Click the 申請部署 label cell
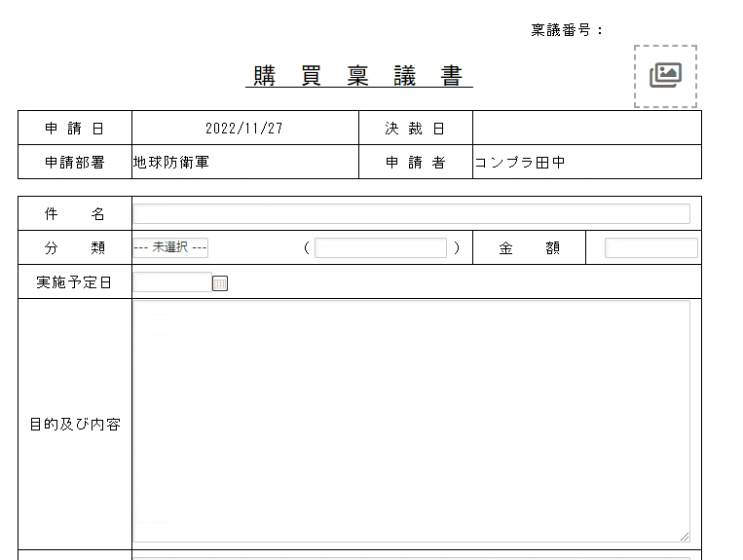 (x=75, y=162)
